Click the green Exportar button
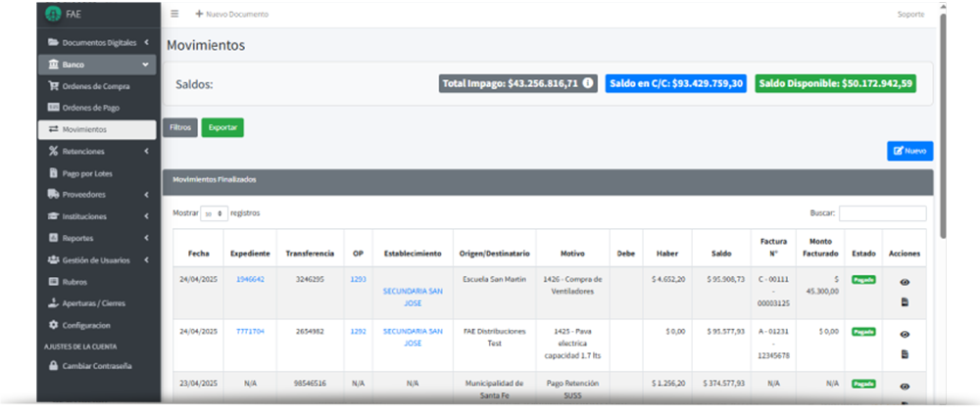The image size is (980, 416). (222, 127)
